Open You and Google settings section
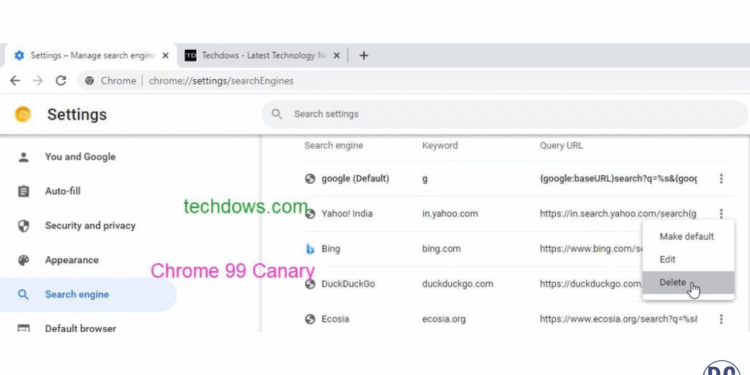750x375 pixels. click(x=80, y=157)
